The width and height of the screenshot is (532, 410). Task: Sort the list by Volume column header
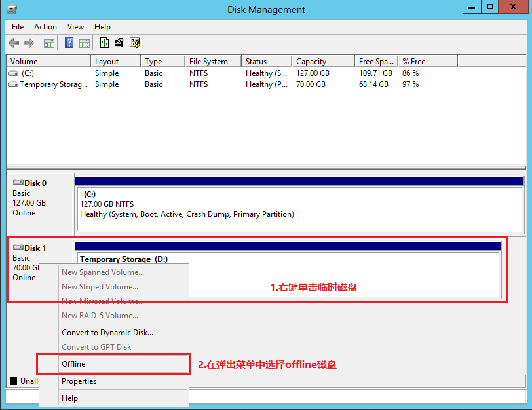tap(48, 62)
